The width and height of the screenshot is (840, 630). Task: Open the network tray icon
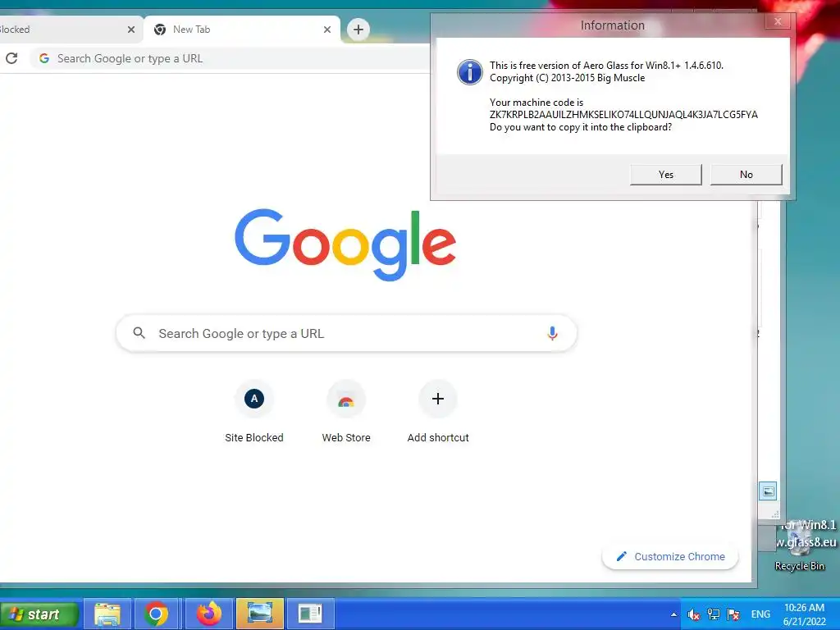pyautogui.click(x=714, y=614)
